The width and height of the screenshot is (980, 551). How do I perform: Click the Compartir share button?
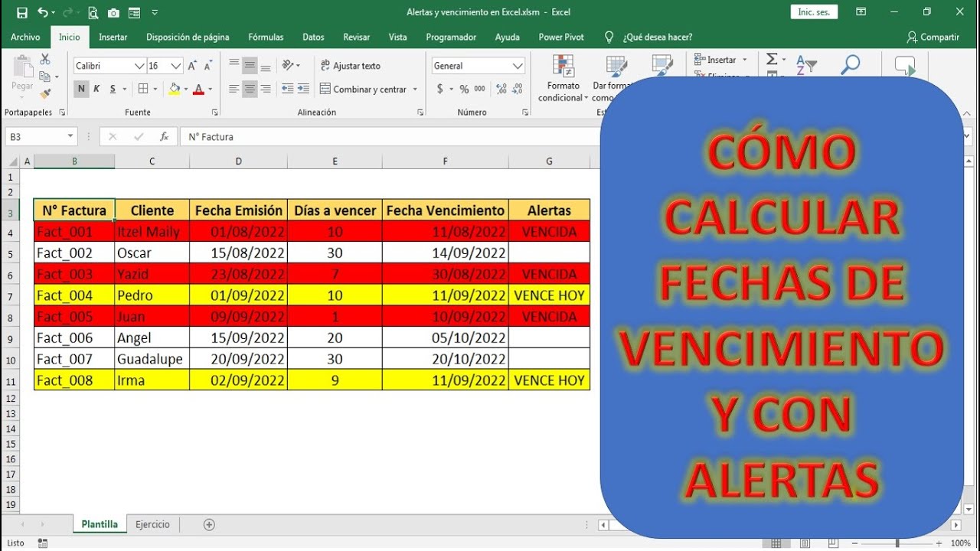click(x=933, y=37)
